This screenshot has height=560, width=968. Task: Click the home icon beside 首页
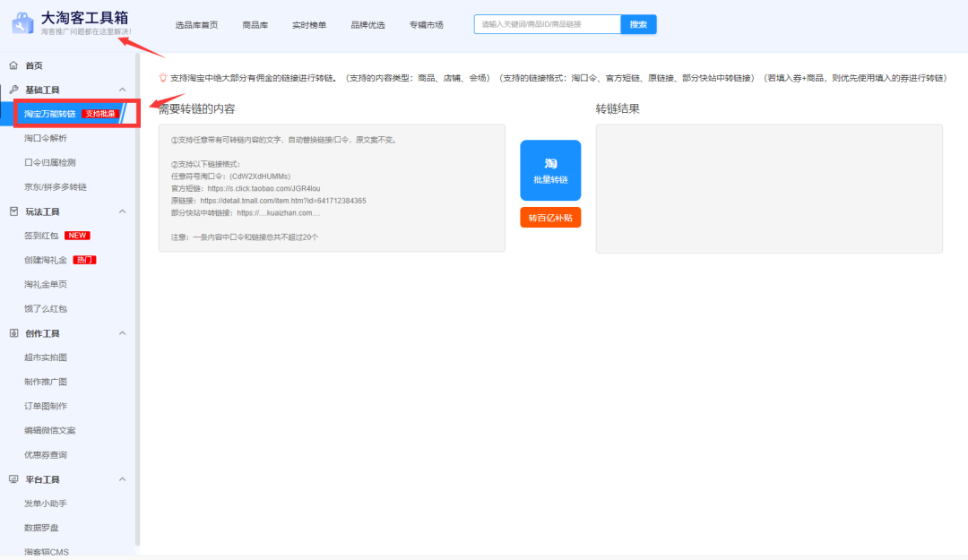click(x=13, y=65)
